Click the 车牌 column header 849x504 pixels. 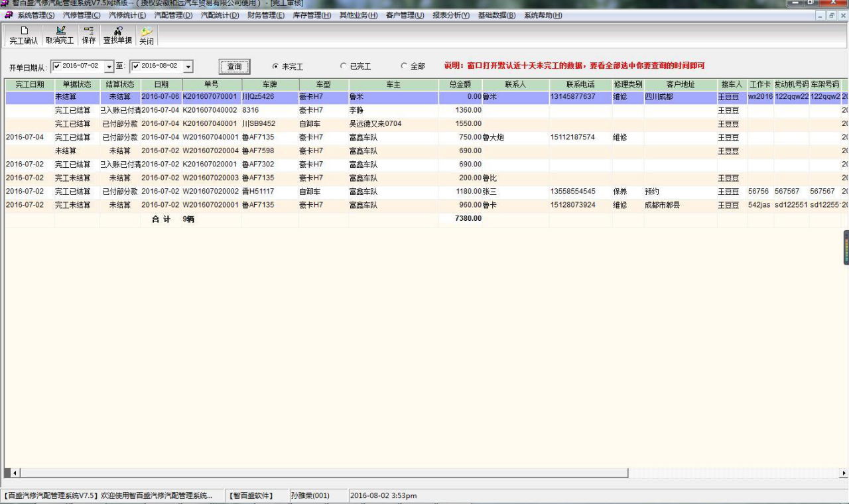pos(270,85)
